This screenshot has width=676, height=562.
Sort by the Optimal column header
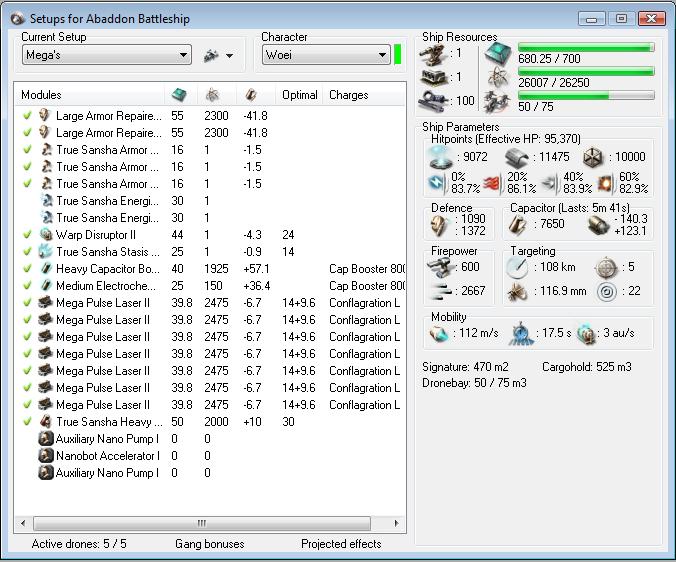pyautogui.click(x=300, y=95)
